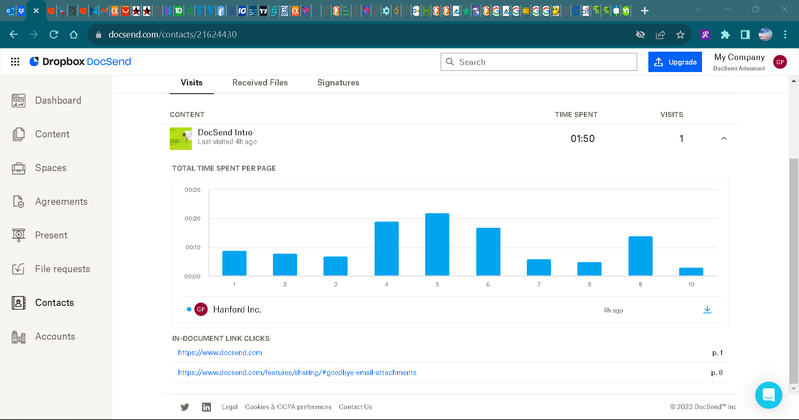The image size is (799, 420).
Task: Open the Legal footer link
Action: [229, 407]
